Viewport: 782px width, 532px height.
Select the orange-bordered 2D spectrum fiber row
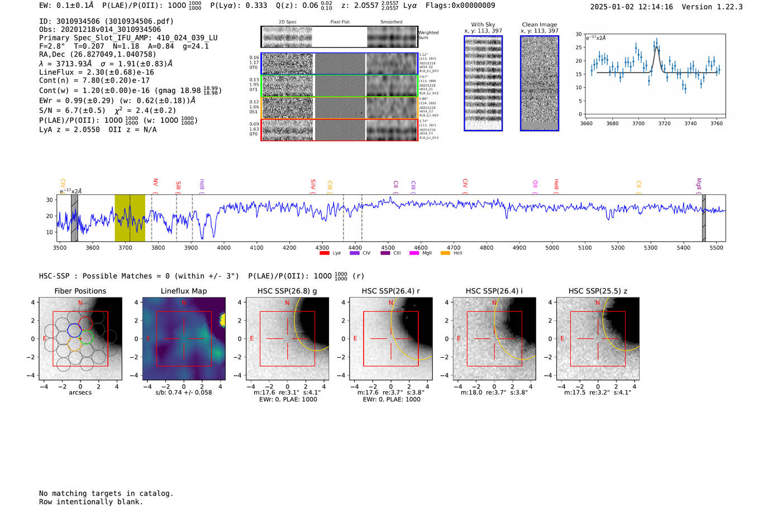click(339, 108)
